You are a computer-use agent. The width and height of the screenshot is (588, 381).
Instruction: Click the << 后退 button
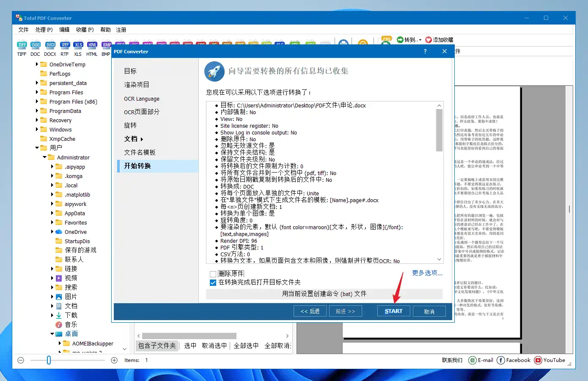(310, 311)
